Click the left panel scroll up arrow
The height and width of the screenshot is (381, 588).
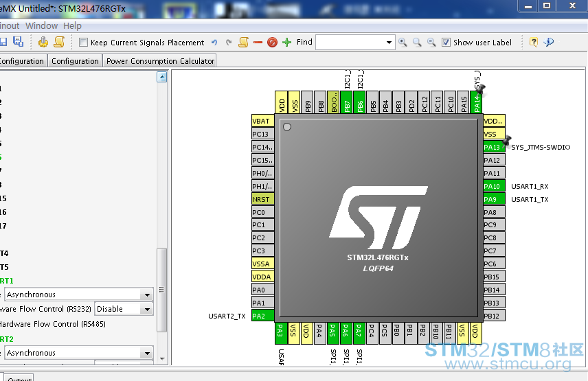click(161, 77)
